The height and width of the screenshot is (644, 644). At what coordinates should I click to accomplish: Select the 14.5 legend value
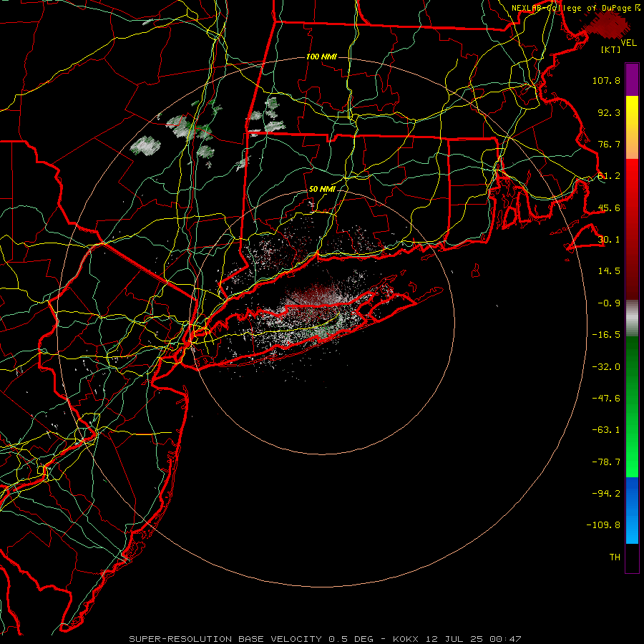click(609, 271)
